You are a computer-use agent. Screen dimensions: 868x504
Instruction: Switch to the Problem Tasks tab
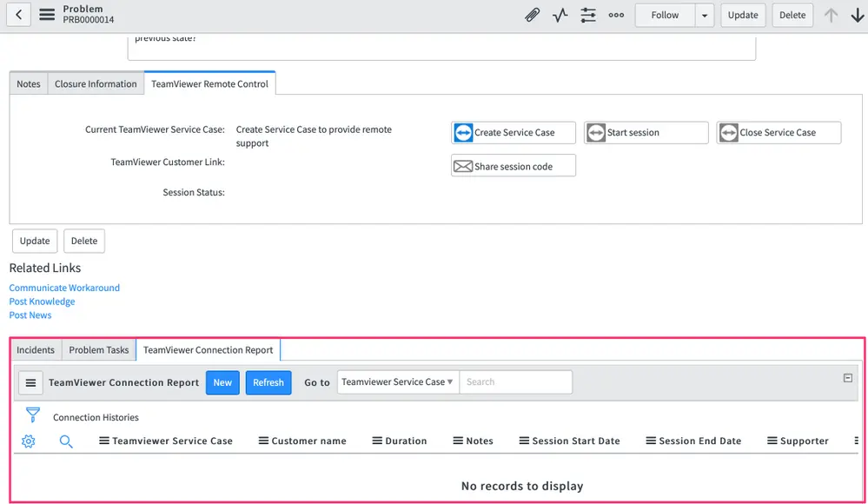pos(98,350)
